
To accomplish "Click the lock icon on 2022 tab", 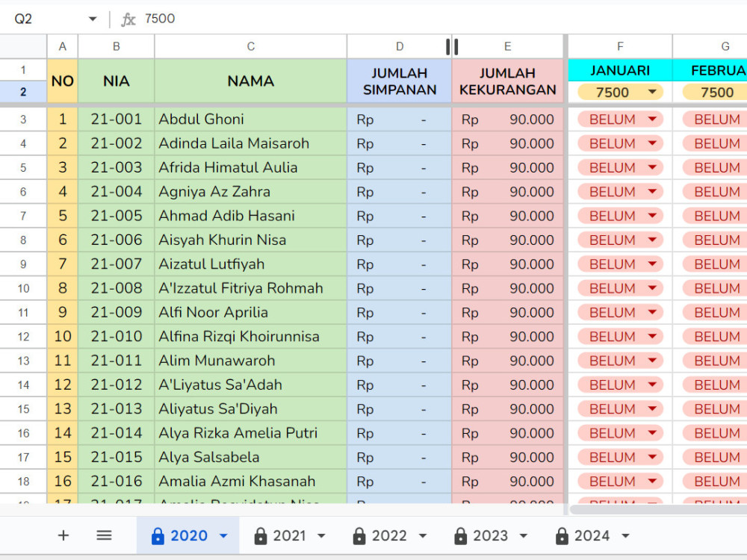I will (x=359, y=535).
